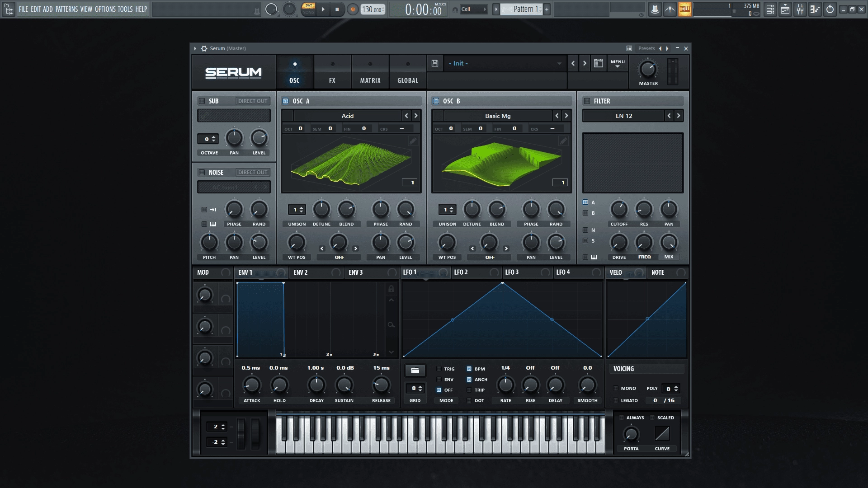
Task: Open the OPTIONS menu
Action: click(x=105, y=9)
